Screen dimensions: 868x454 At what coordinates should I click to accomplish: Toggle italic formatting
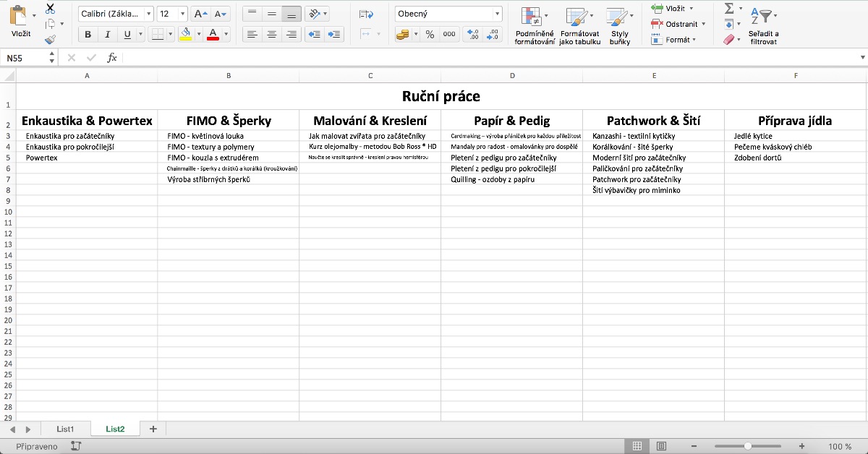[107, 33]
